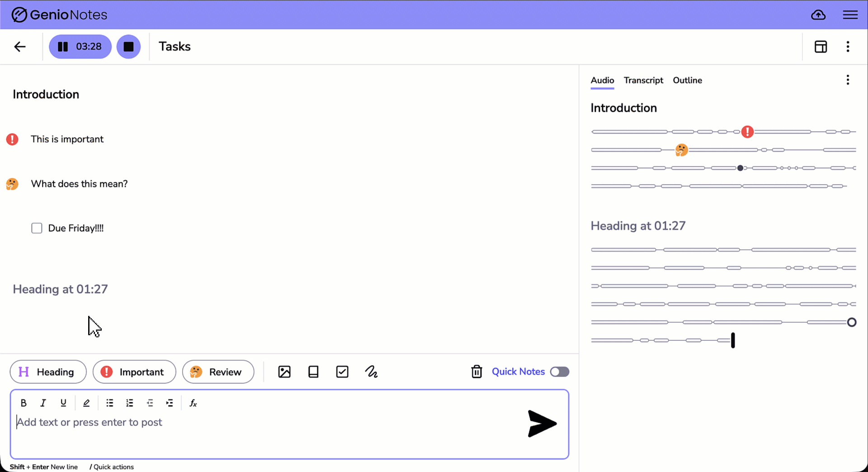Tag note with Review button

(218, 372)
